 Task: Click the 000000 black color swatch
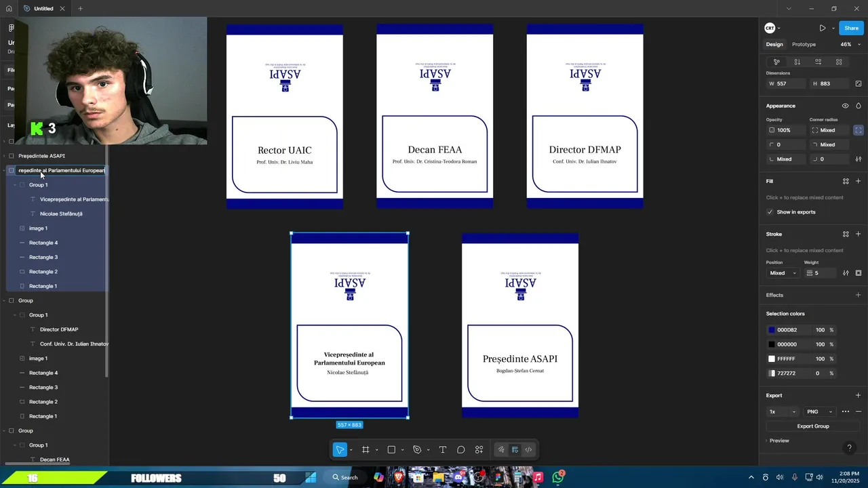coord(771,344)
